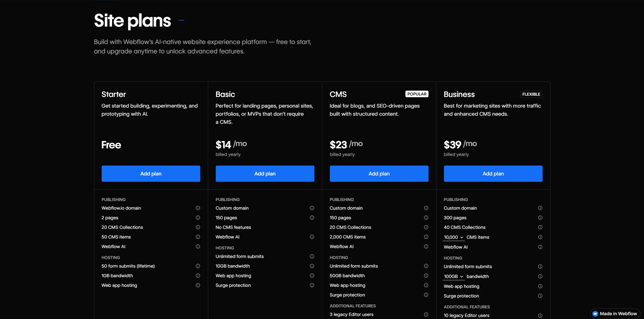644x319 pixels.
Task: Open info tooltip for 10GB bandwidth
Action: point(312,266)
